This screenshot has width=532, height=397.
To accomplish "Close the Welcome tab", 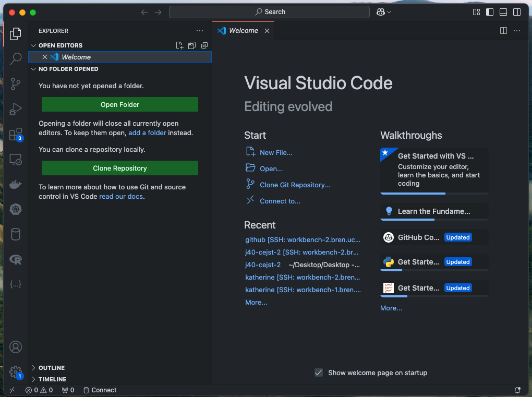I will [x=267, y=31].
